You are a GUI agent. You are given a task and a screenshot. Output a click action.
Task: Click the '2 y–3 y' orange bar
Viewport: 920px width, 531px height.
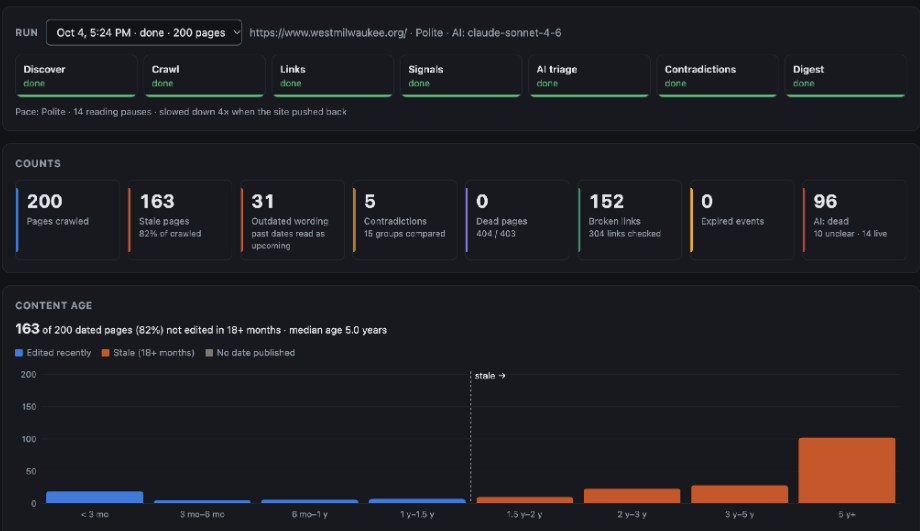pos(632,496)
